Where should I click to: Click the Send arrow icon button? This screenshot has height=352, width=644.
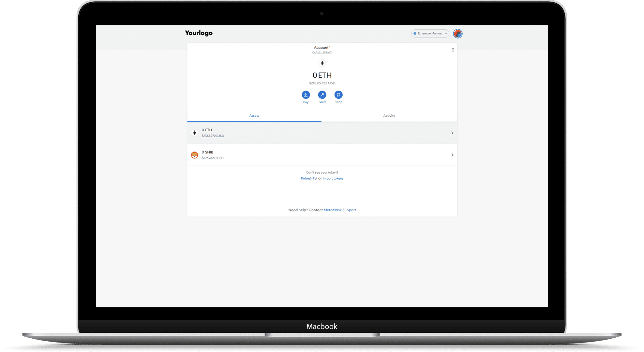[x=322, y=95]
